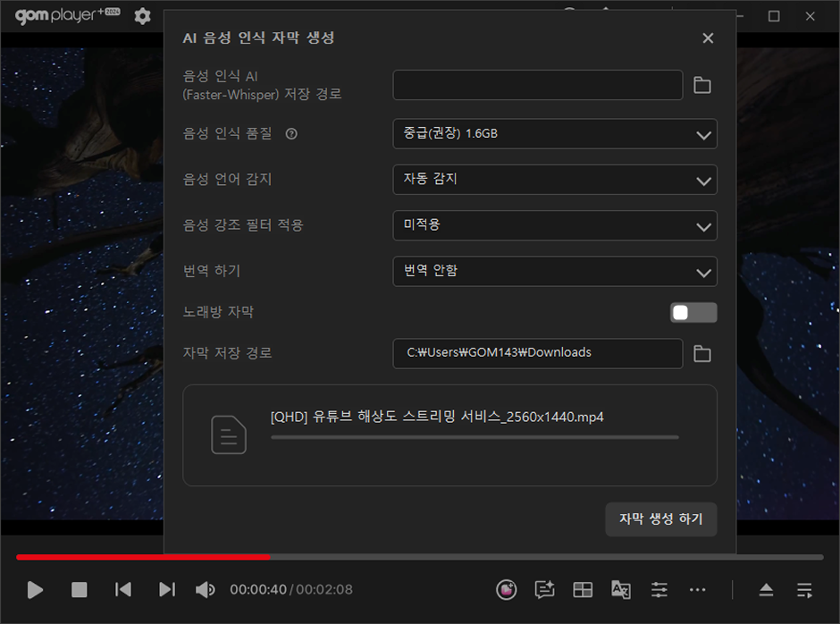Skip to the previous track
The height and width of the screenshot is (624, 840).
coord(123,590)
